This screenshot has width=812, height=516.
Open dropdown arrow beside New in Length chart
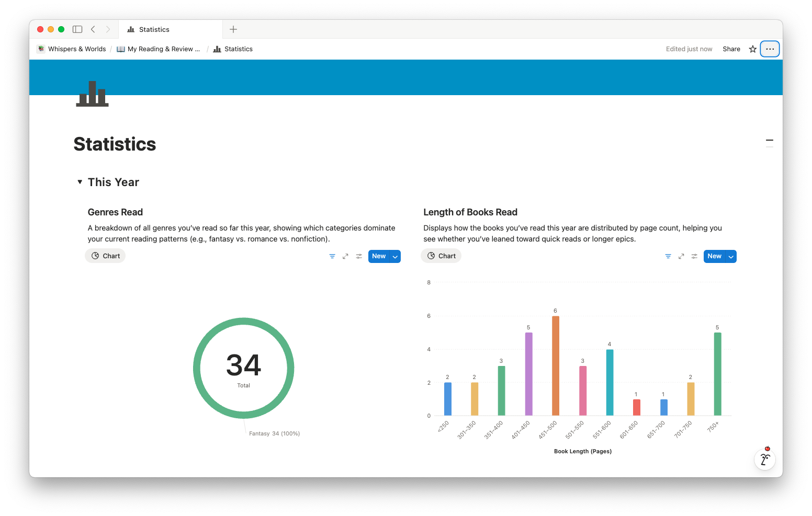[731, 257]
